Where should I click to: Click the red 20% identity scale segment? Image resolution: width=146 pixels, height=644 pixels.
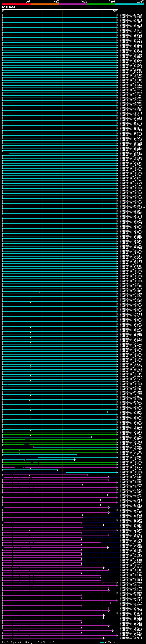[x=16, y=4]
